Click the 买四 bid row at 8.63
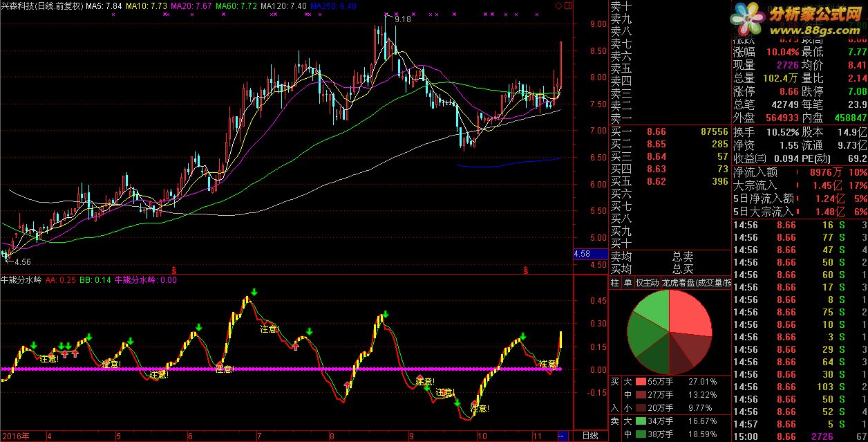The height and width of the screenshot is (442, 868). click(669, 169)
